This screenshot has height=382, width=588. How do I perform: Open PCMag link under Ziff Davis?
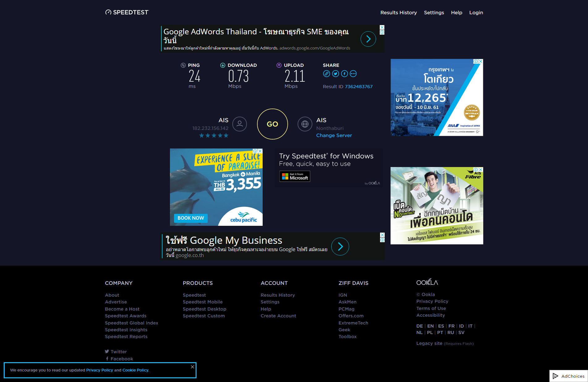(346, 309)
